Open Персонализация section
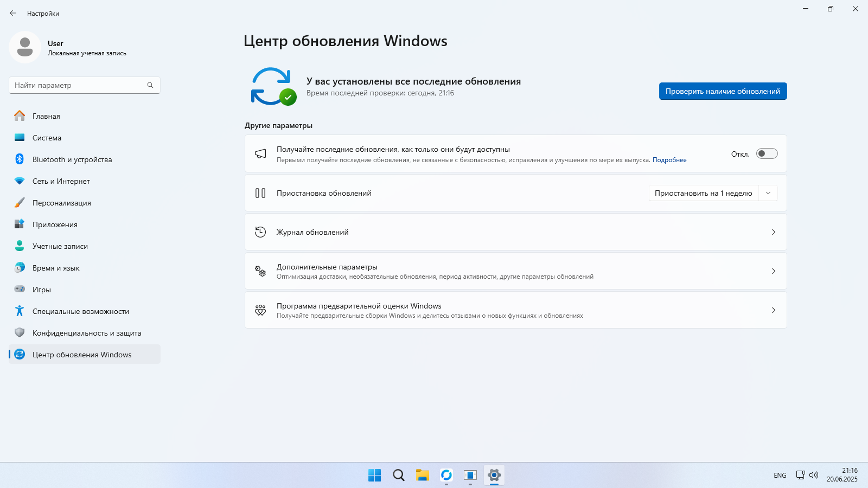This screenshot has height=488, width=868. click(x=85, y=203)
